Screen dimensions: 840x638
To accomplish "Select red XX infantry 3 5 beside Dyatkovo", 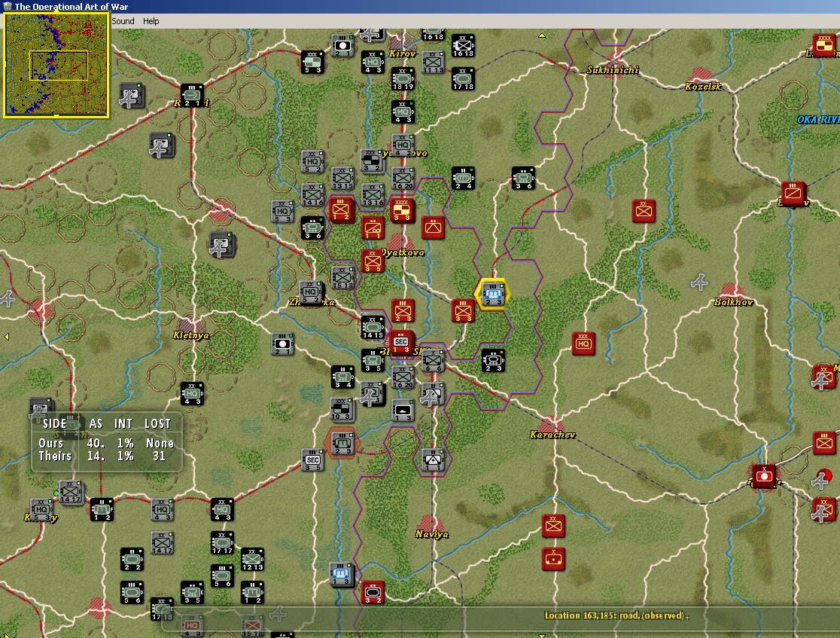I will [x=372, y=261].
